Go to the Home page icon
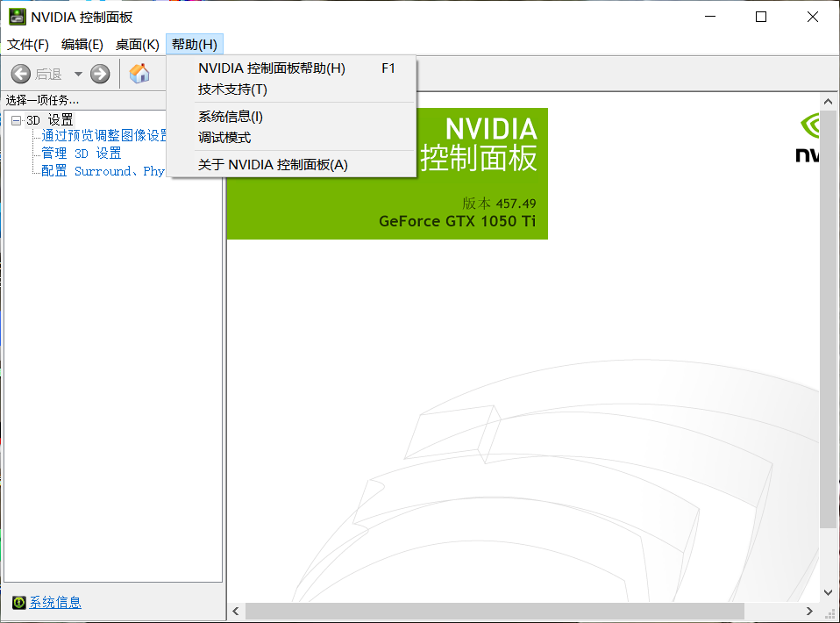The height and width of the screenshot is (623, 840). 139,74
